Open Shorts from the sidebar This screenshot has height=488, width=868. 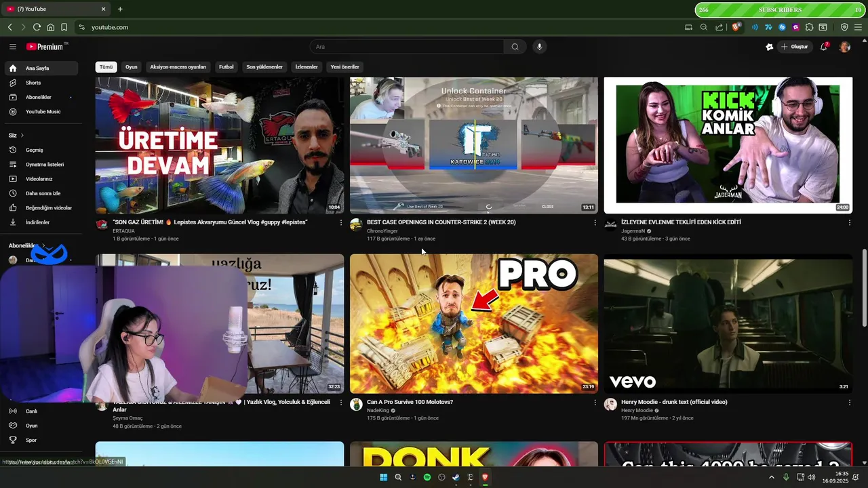click(41, 83)
